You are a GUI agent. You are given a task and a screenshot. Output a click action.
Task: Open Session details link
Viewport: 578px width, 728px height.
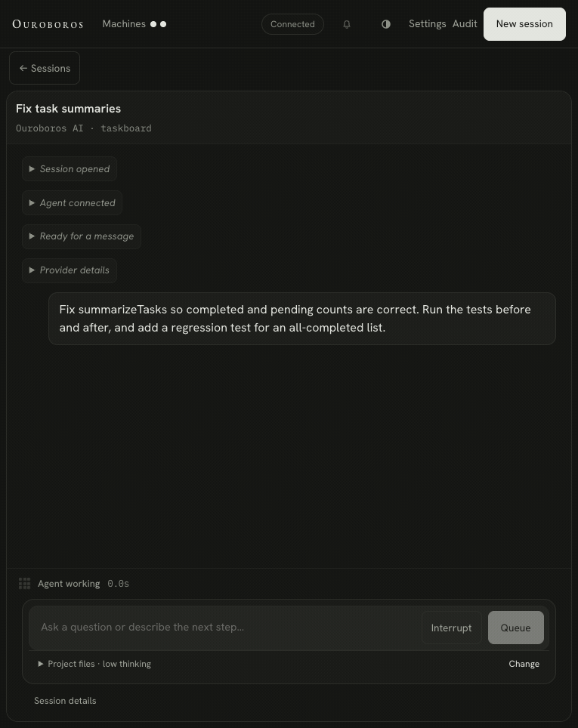click(x=65, y=701)
